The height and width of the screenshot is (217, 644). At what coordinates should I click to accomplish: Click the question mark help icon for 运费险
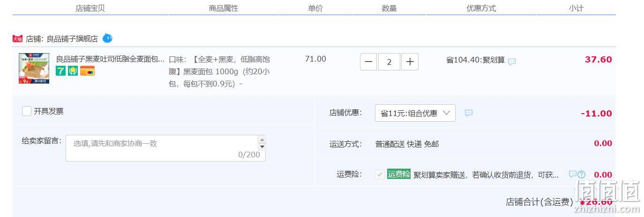click(x=582, y=174)
